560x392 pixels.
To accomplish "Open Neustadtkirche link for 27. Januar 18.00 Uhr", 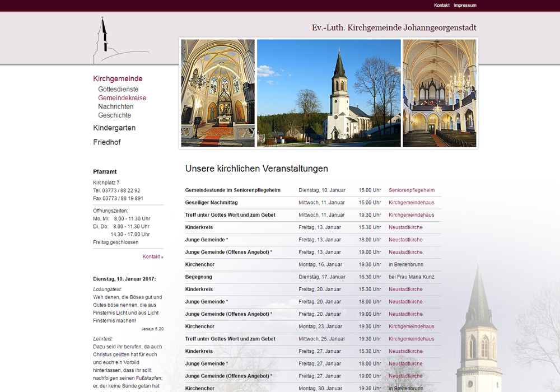I will tap(405, 363).
